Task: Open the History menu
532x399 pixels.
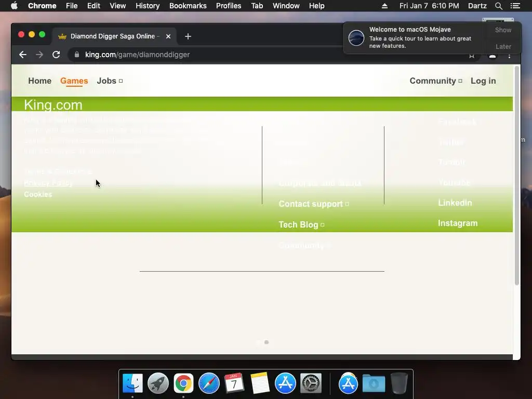Action: [148, 6]
